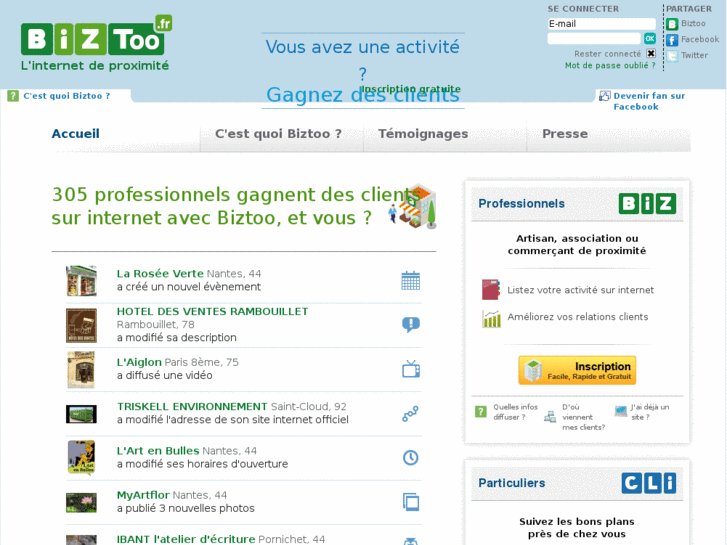
Task: Toggle the Rester connecté checkbox
Action: click(x=651, y=53)
